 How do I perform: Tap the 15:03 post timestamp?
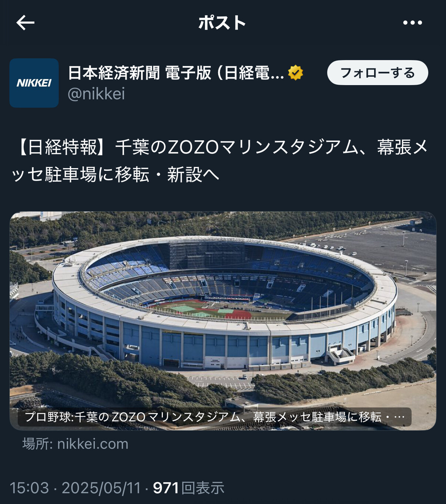pos(29,488)
